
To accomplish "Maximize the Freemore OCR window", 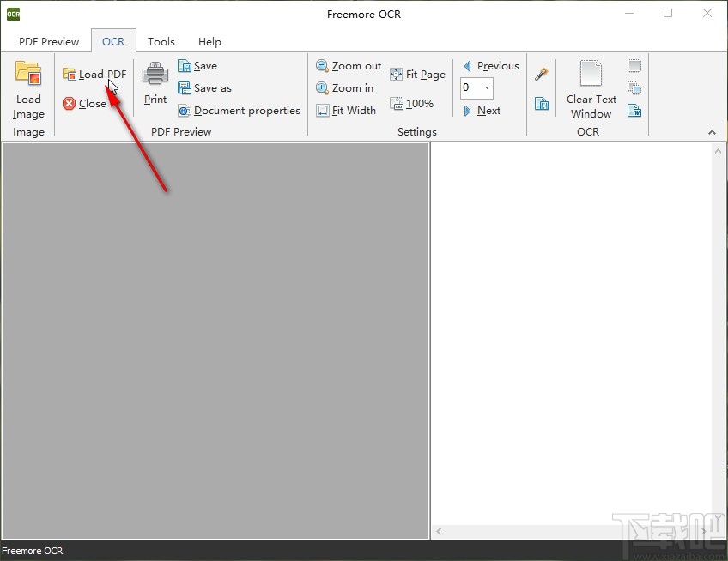I will click(668, 13).
